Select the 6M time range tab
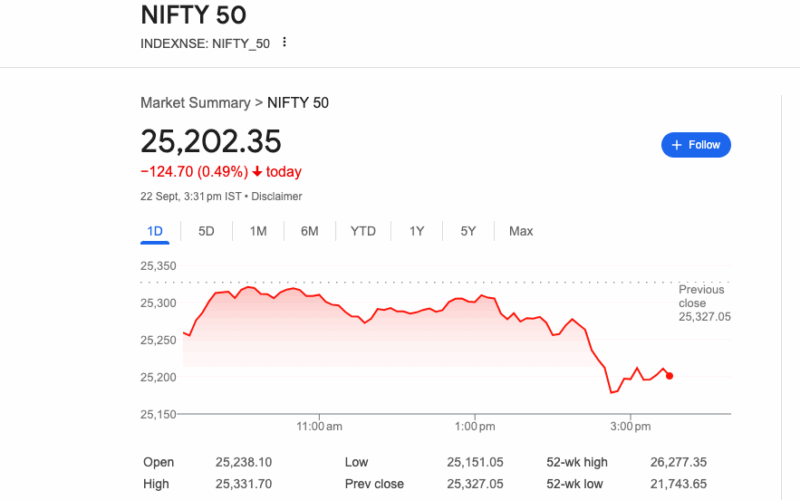Screen dimensions: 800x500 [x=309, y=231]
